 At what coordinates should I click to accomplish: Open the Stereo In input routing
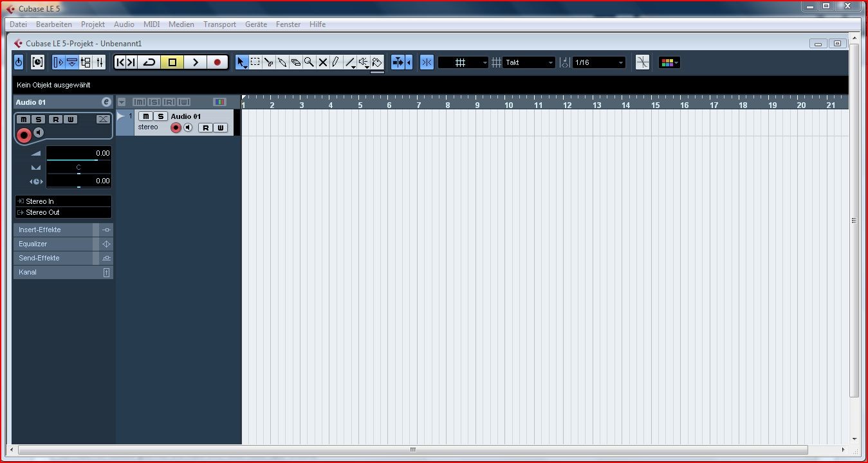tap(63, 201)
